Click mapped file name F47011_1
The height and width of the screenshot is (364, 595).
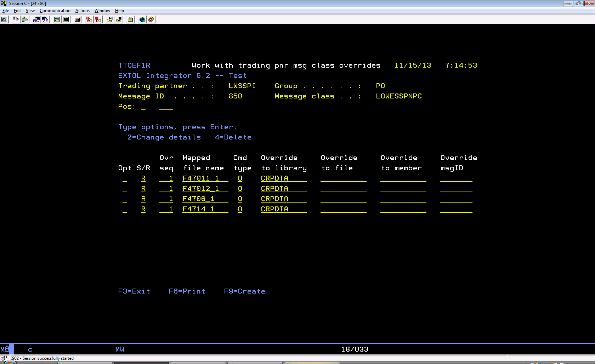pos(205,178)
